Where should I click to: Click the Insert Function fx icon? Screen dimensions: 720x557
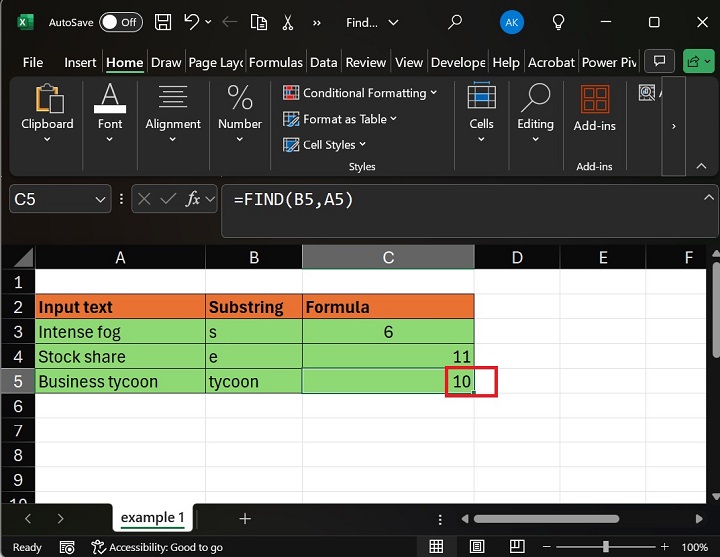[193, 199]
